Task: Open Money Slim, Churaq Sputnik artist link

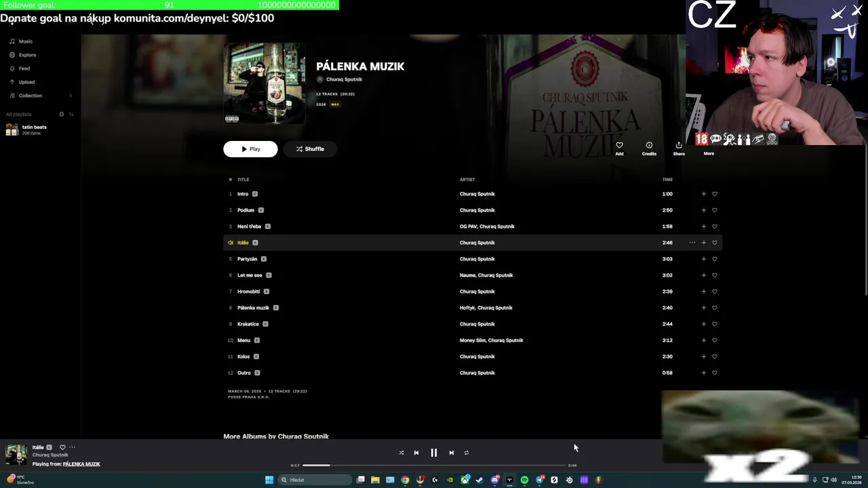Action: (492, 340)
